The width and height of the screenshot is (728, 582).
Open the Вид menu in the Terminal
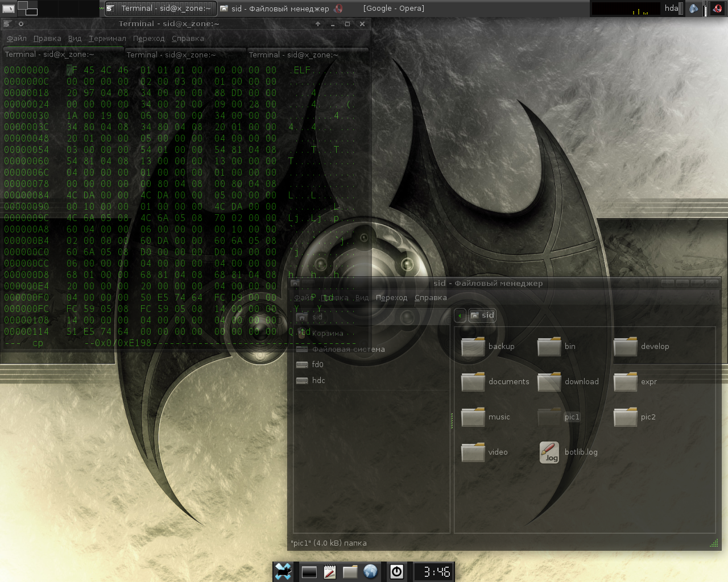75,39
